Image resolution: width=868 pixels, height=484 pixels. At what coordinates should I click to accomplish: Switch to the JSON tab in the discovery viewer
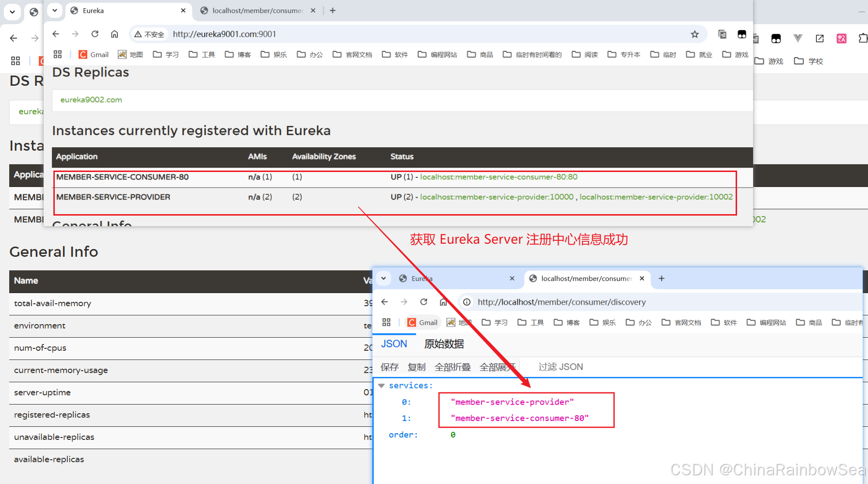394,344
